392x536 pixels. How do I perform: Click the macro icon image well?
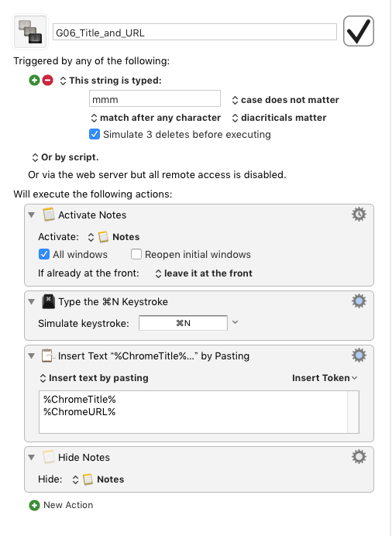point(30,32)
